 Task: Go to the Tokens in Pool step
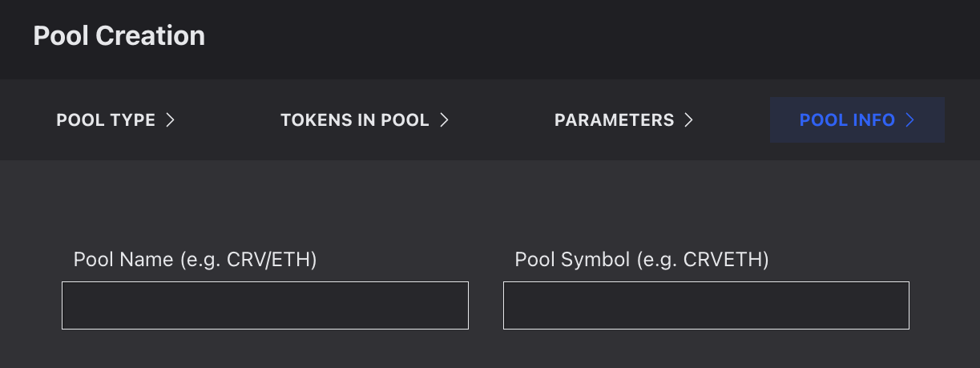coord(363,120)
